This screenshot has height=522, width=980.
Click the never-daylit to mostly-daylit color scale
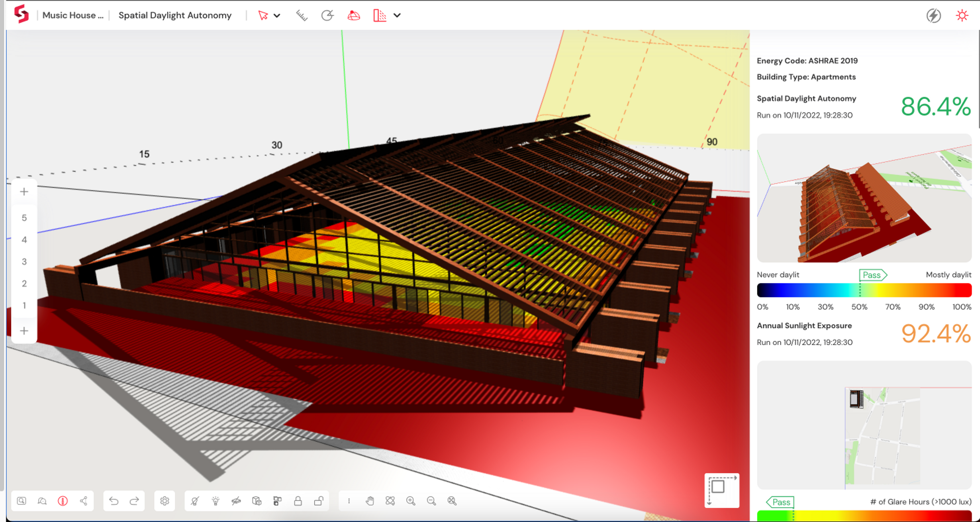coord(864,290)
